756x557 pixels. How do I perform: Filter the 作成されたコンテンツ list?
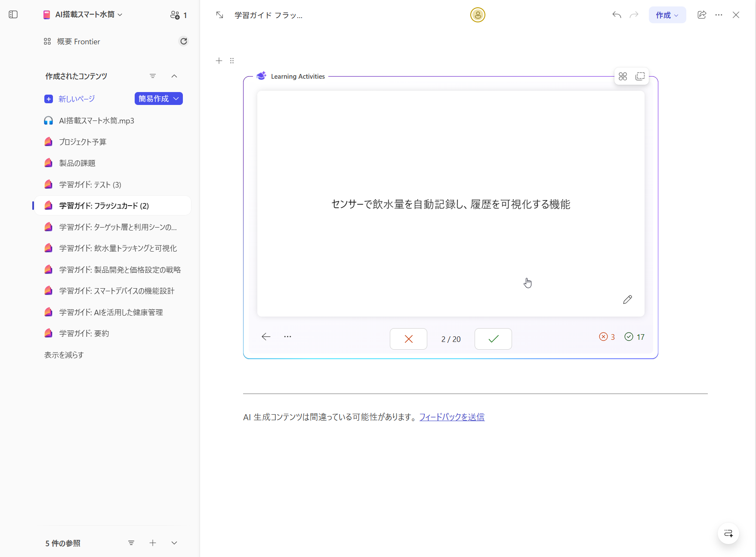(153, 76)
